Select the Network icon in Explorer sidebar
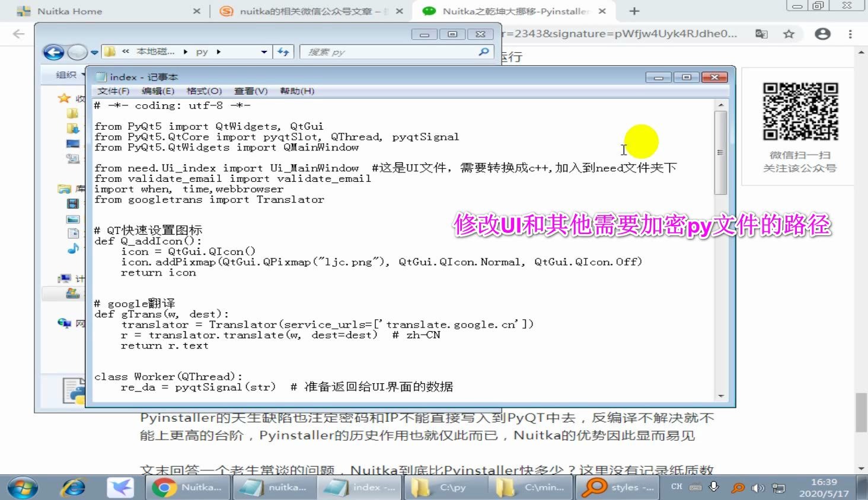Image resolution: width=868 pixels, height=500 pixels. click(64, 323)
